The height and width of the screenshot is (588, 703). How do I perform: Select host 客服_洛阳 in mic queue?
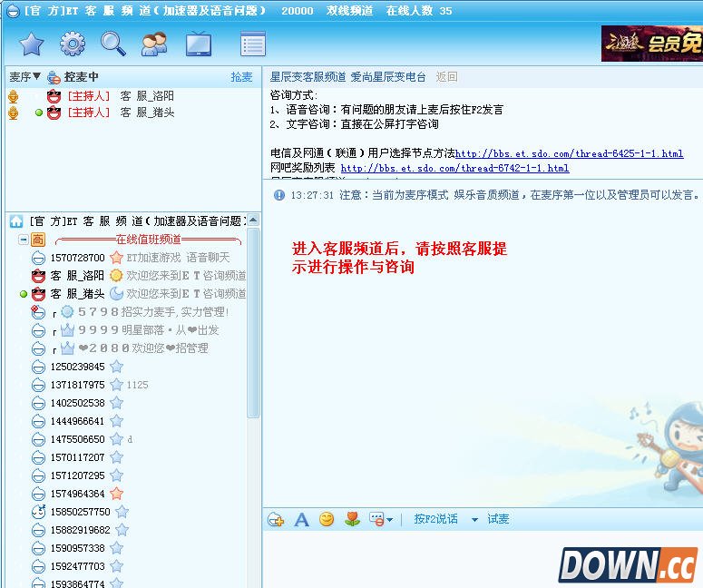click(120, 96)
